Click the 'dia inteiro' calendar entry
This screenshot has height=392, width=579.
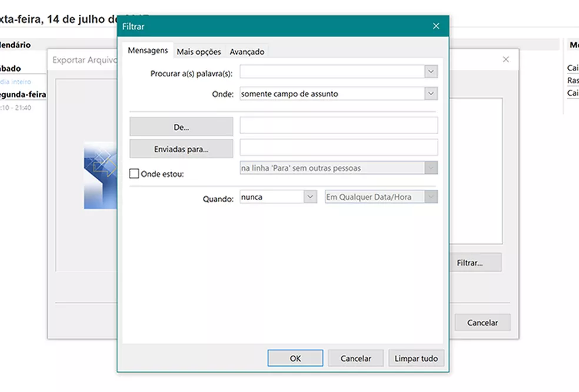[15, 82]
